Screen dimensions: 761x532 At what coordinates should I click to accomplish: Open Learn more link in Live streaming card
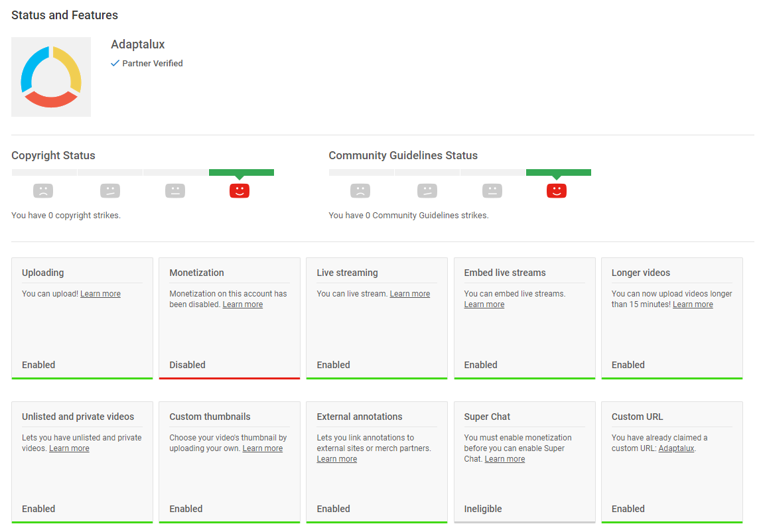click(x=409, y=294)
